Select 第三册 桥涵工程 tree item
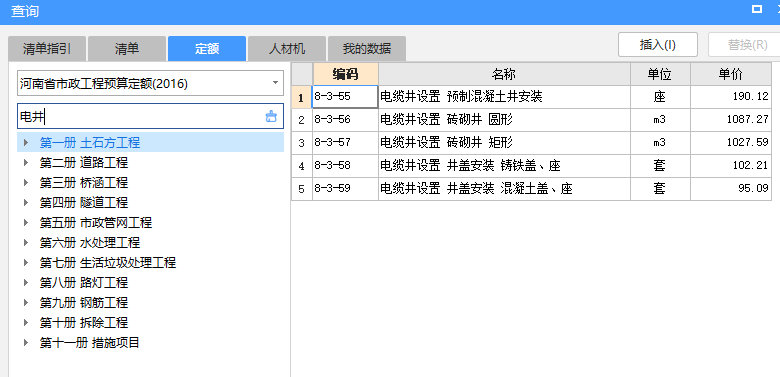 [84, 183]
